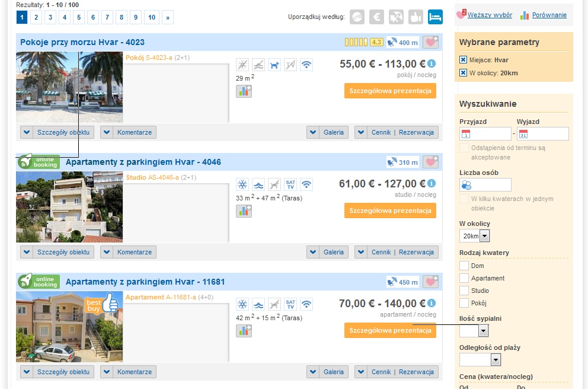Go to results page 10
This screenshot has width=588, height=389.
[x=152, y=18]
